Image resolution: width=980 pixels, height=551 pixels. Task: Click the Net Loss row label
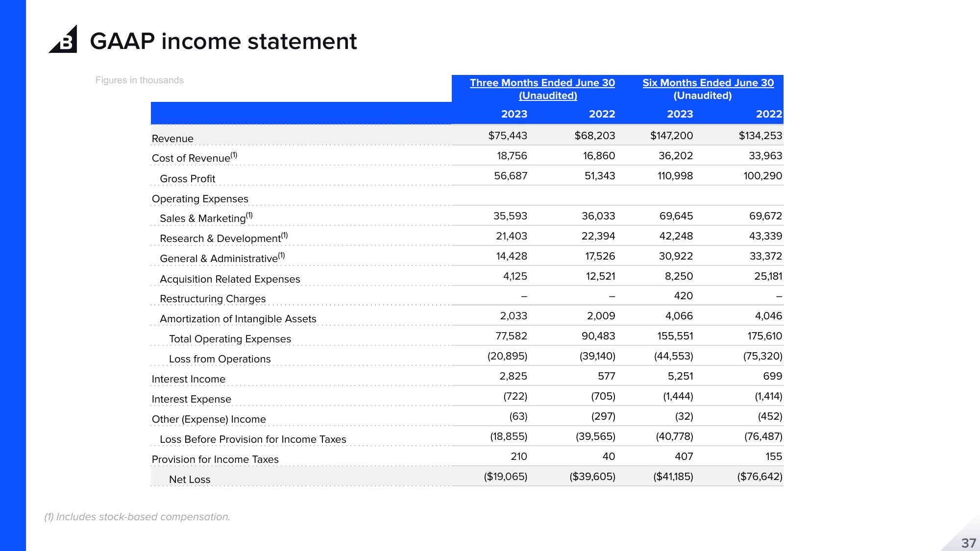[x=190, y=479]
